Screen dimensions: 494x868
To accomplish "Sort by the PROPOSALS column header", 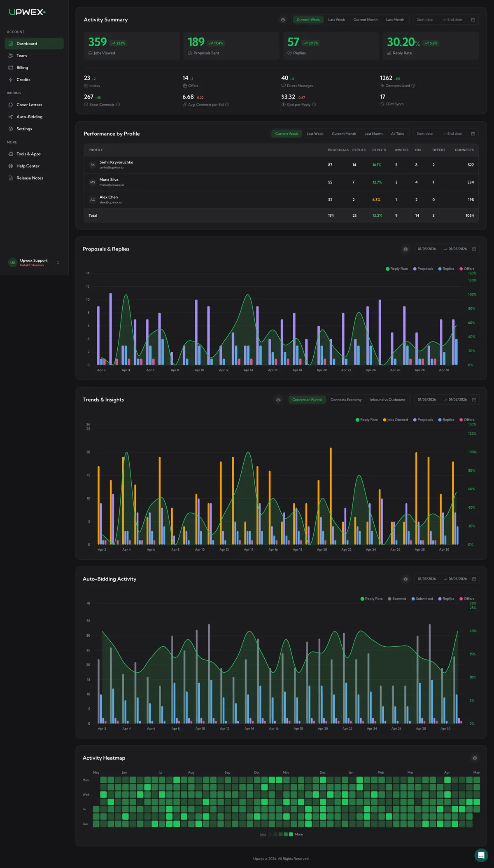I will 338,150.
